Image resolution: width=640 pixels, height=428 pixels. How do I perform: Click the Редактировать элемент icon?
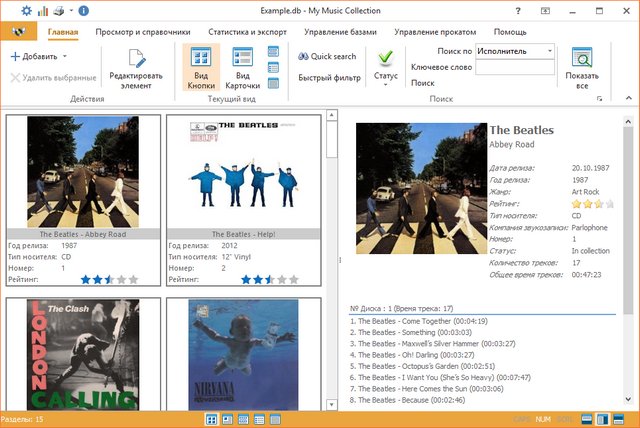tap(136, 60)
